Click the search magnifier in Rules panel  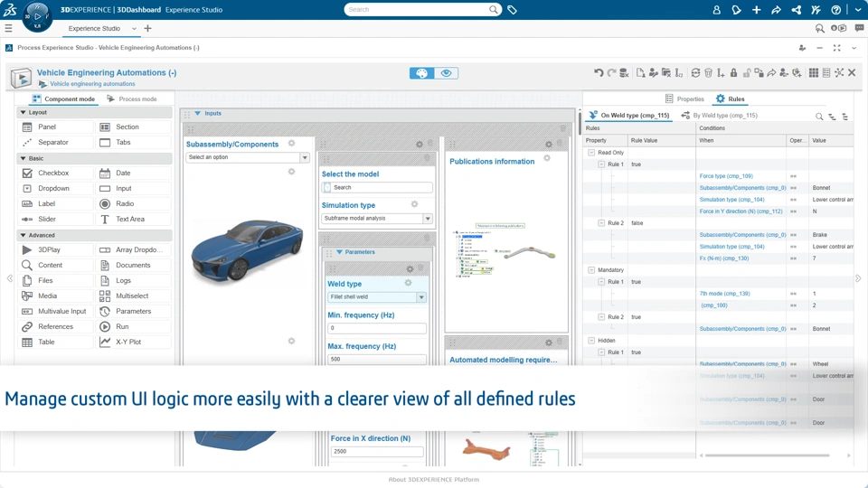819,117
